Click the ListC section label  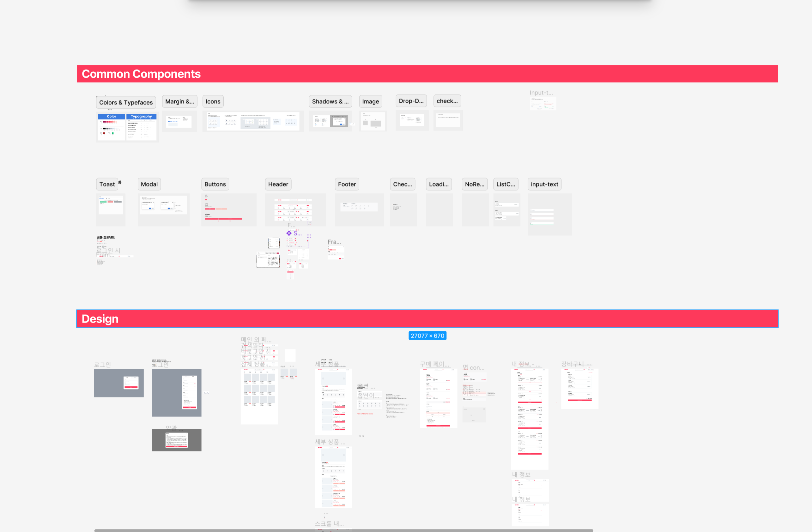(505, 184)
